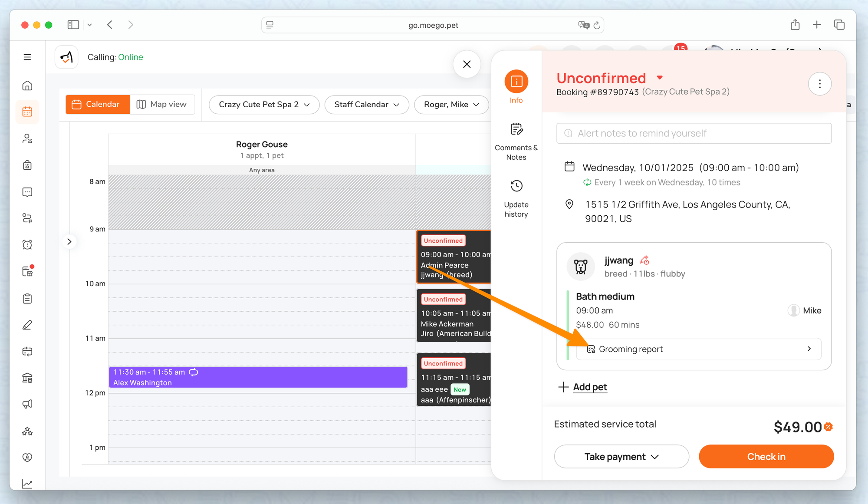
Task: Switch to Map view tab
Action: coord(162,104)
